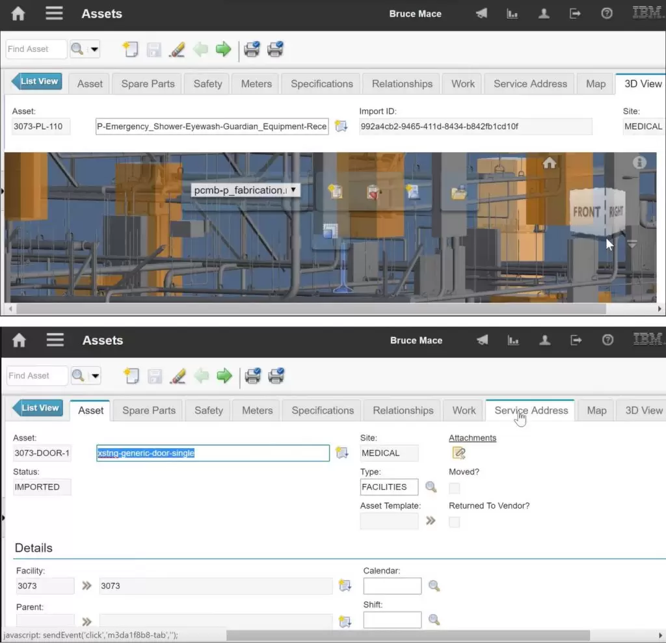The width and height of the screenshot is (666, 644).
Task: Open the Service Address tab in the lower window
Action: pyautogui.click(x=531, y=410)
